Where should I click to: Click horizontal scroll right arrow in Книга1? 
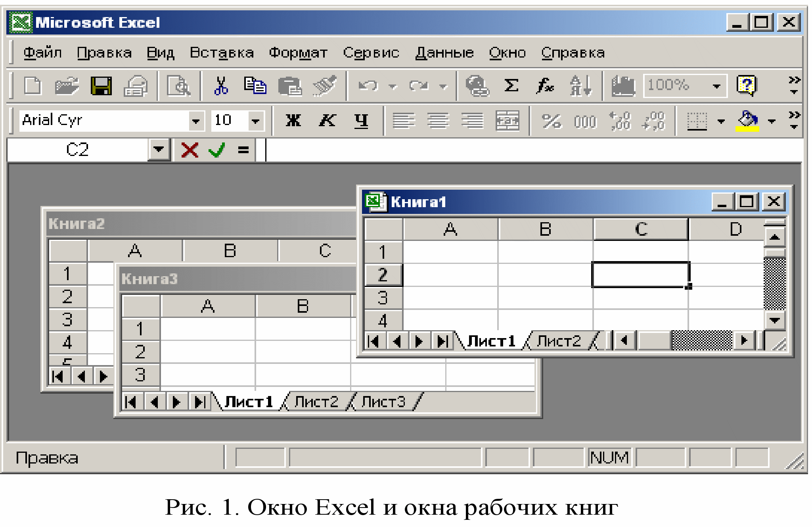pyautogui.click(x=744, y=340)
